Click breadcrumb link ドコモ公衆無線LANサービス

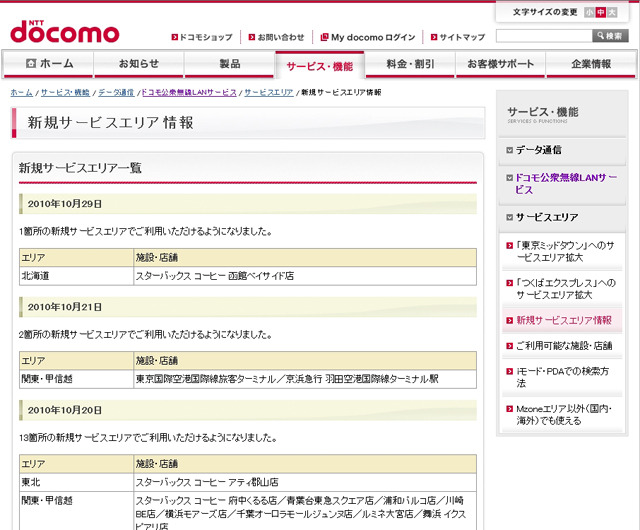pos(189,93)
